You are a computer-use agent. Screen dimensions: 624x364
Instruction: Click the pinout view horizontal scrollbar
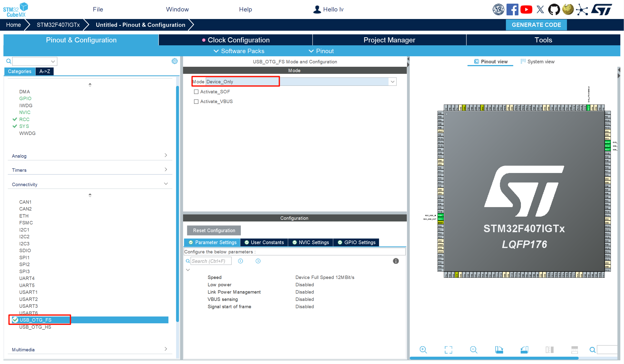(x=494, y=358)
